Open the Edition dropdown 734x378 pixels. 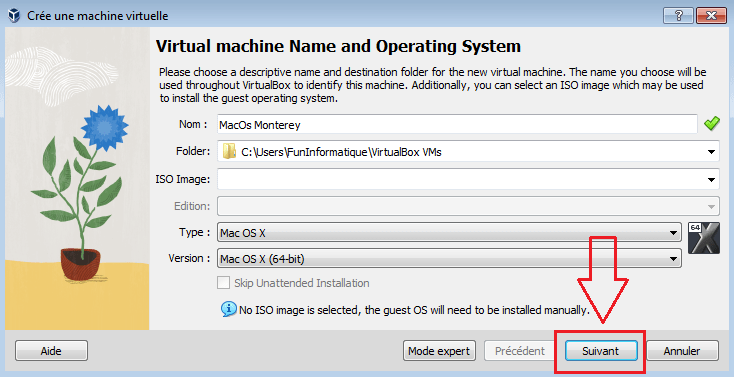tap(468, 206)
